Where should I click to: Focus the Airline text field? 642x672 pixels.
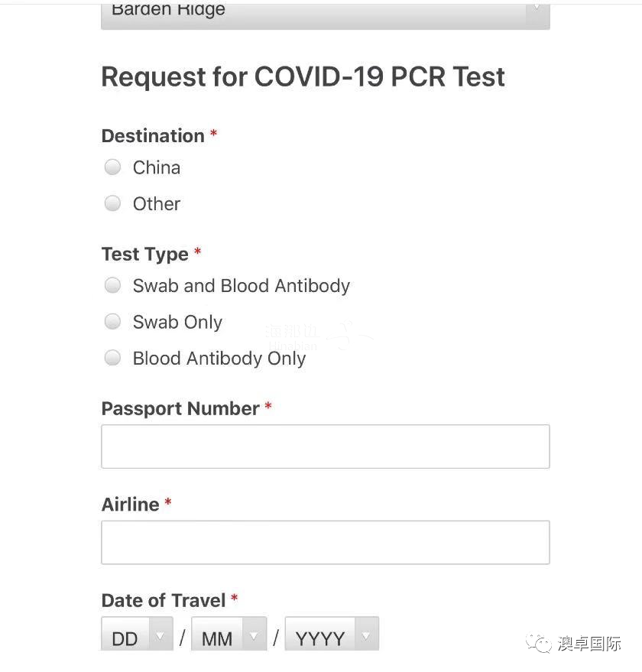pos(326,543)
